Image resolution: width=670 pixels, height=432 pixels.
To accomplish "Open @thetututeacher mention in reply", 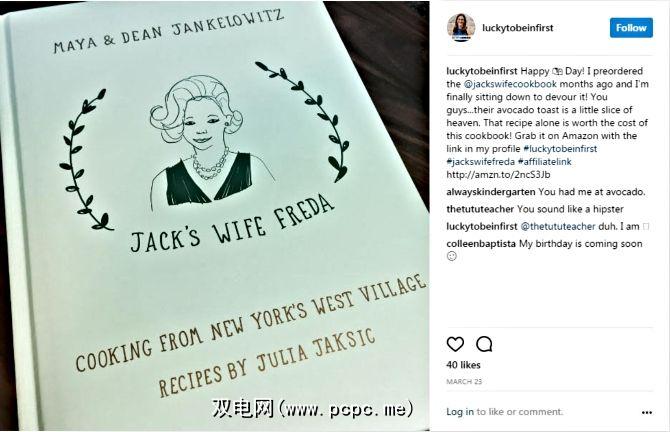I will [x=558, y=226].
